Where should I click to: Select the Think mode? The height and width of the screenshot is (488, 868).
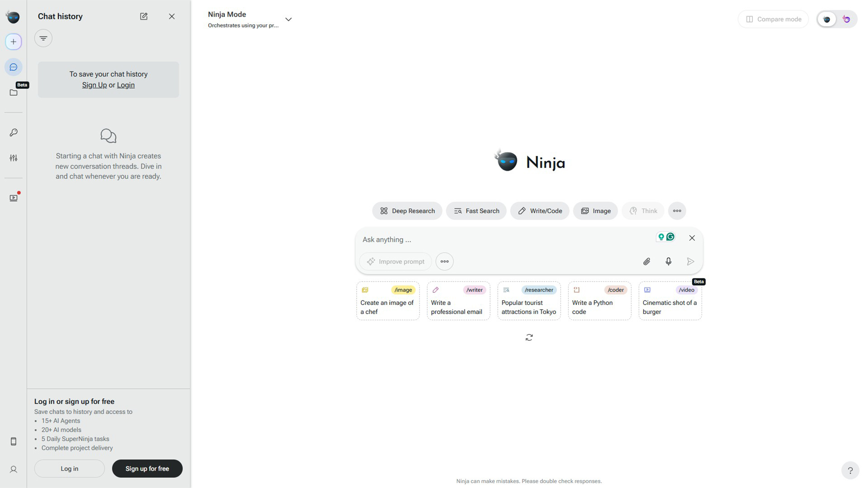(643, 211)
